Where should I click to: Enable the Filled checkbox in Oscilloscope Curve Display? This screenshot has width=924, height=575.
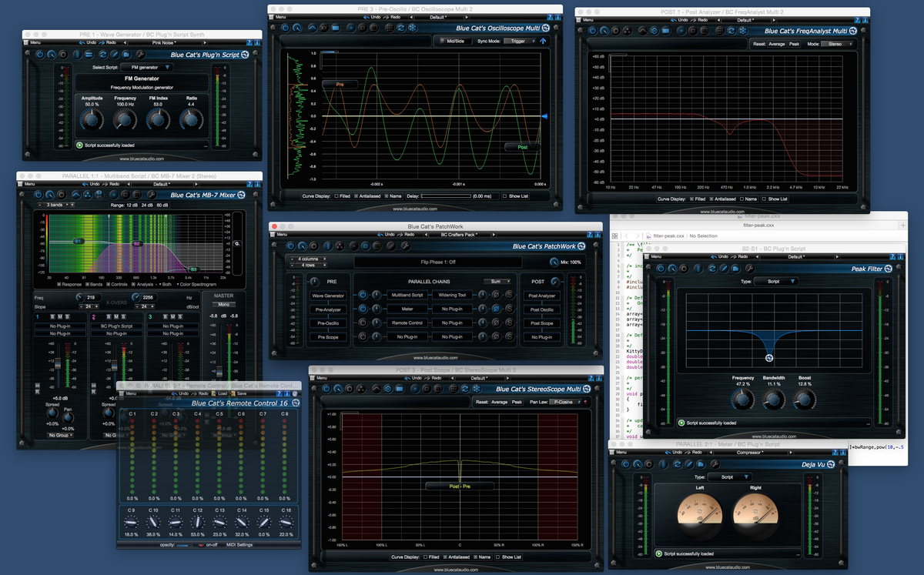point(337,196)
